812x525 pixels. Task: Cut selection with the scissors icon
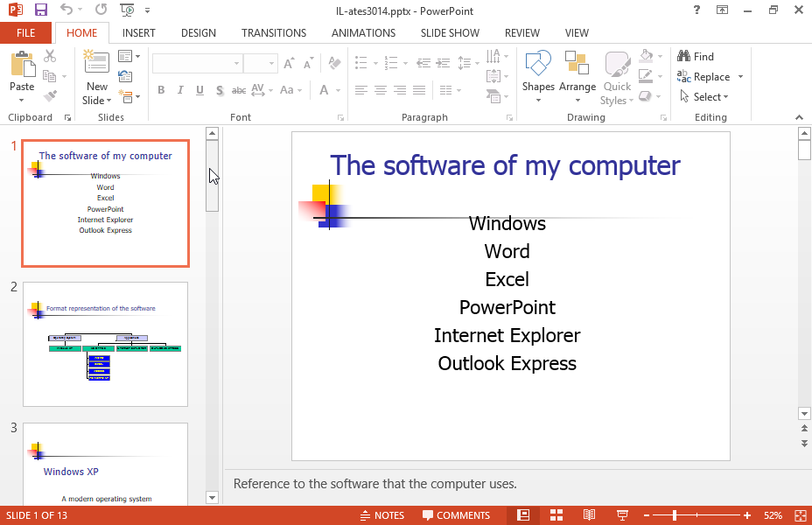click(x=50, y=56)
